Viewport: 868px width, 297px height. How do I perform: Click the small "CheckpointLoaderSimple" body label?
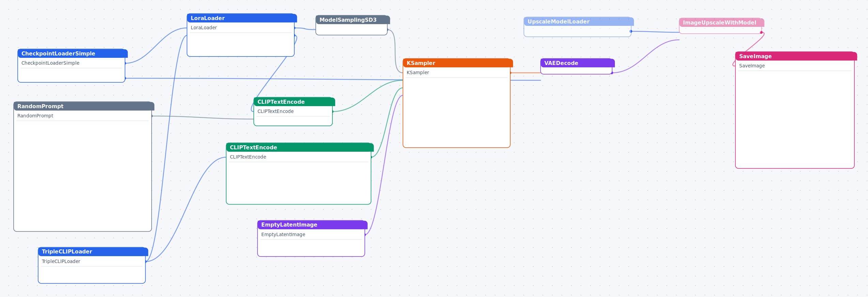coord(50,63)
